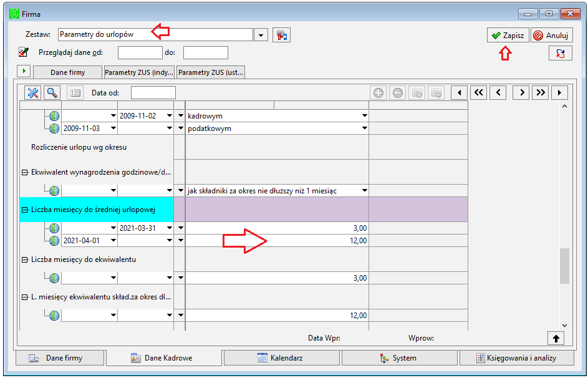Click the calculator icon beside Data od
Screen dimensions: 588x378
tap(75, 92)
